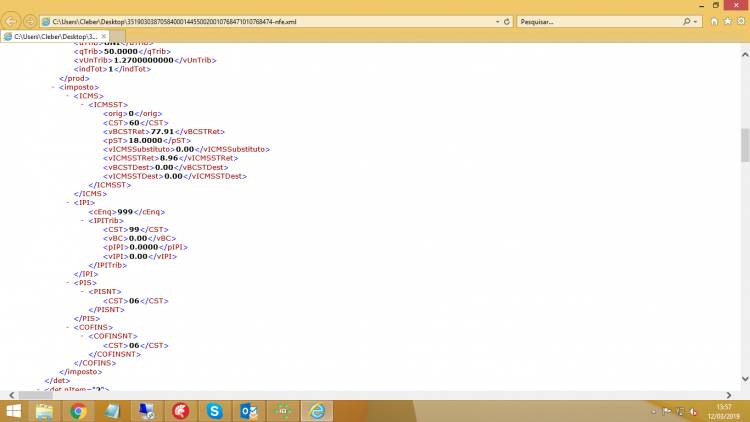This screenshot has width=750, height=422.
Task: Click the browser Forward arrow button
Action: click(x=30, y=22)
